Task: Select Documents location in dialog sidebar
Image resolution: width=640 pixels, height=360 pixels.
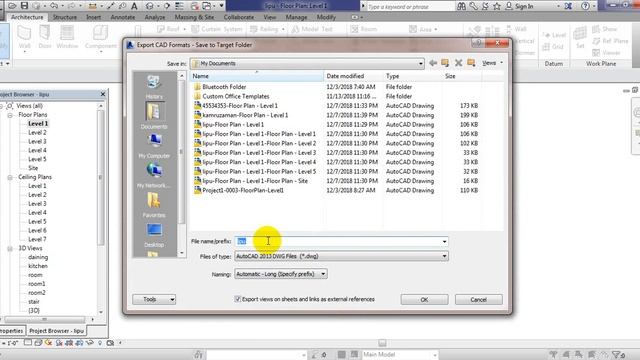Action: tap(154, 116)
